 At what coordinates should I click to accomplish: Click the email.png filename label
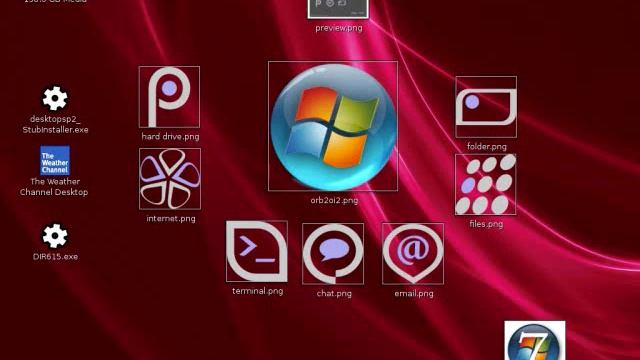pyautogui.click(x=414, y=293)
